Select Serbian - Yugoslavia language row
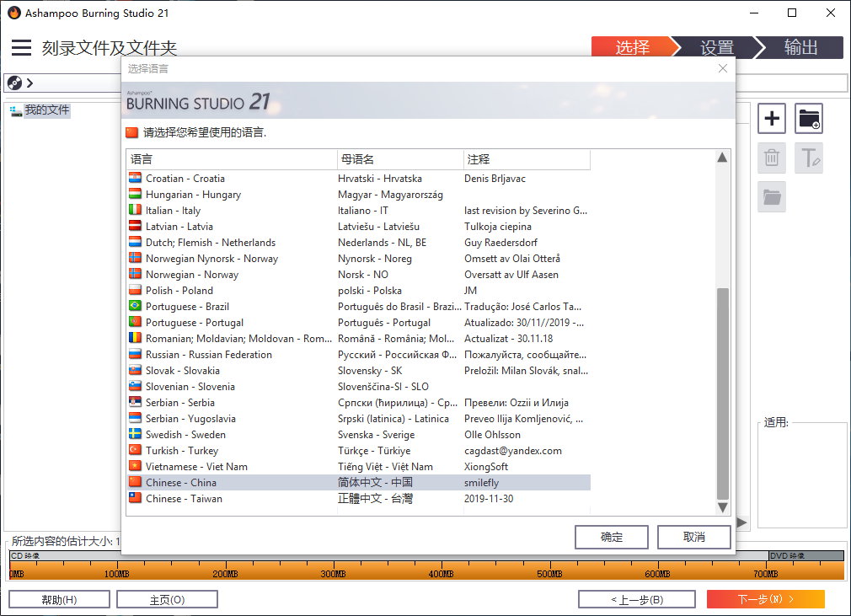This screenshot has height=616, width=851. (359, 419)
